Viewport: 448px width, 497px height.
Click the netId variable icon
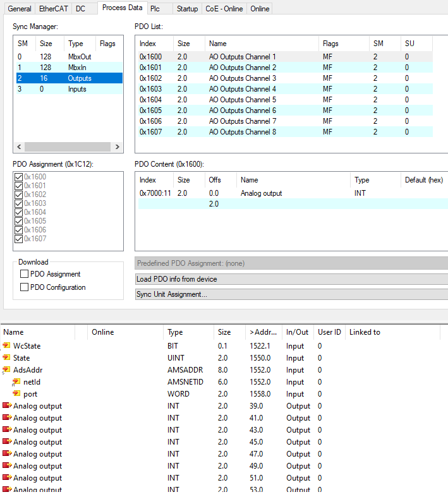click(16, 381)
